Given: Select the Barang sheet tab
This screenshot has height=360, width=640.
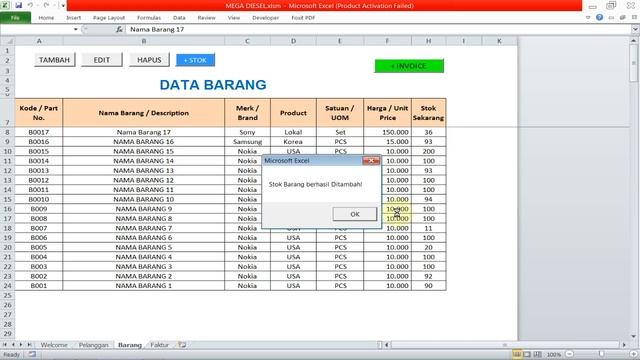Looking at the screenshot, I should 130,345.
